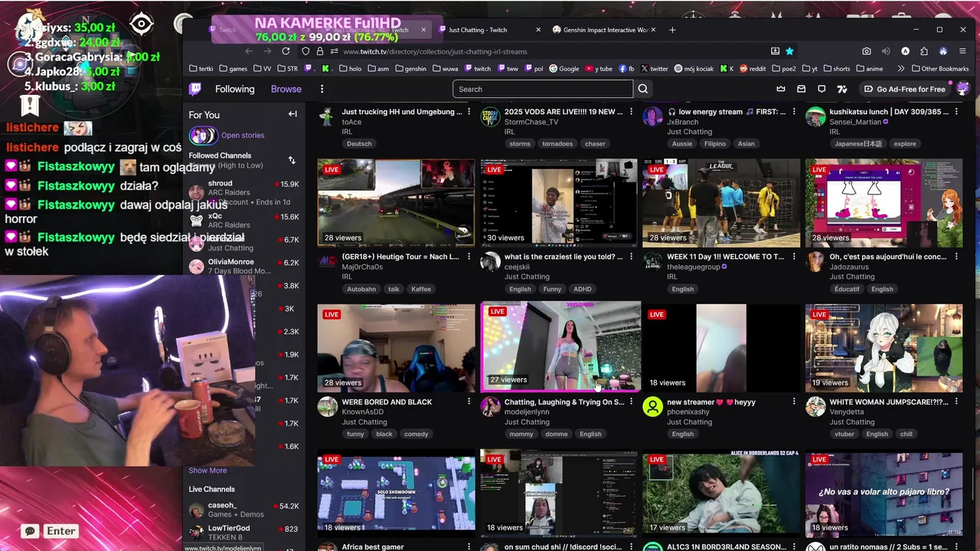
Task: Open options dots for Chatting, Laughing stream
Action: 632,402
